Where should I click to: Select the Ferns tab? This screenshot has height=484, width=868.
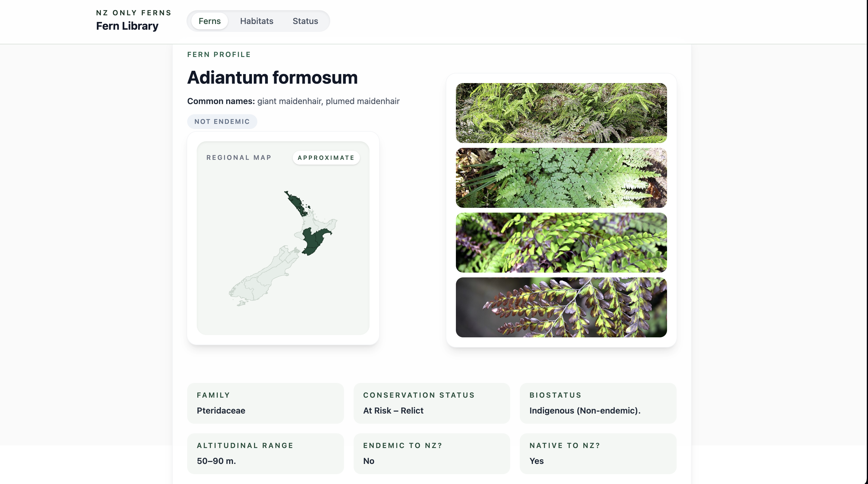pos(209,21)
